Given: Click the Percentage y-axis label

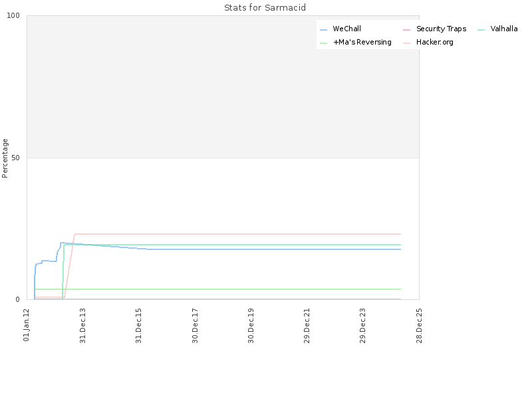Looking at the screenshot, I should coord(5,158).
